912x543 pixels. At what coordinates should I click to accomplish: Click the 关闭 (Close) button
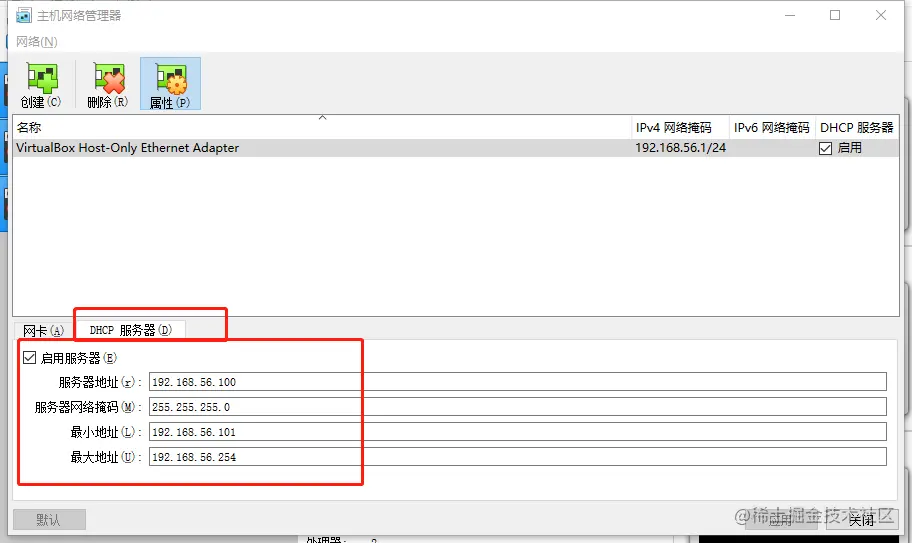coord(861,519)
